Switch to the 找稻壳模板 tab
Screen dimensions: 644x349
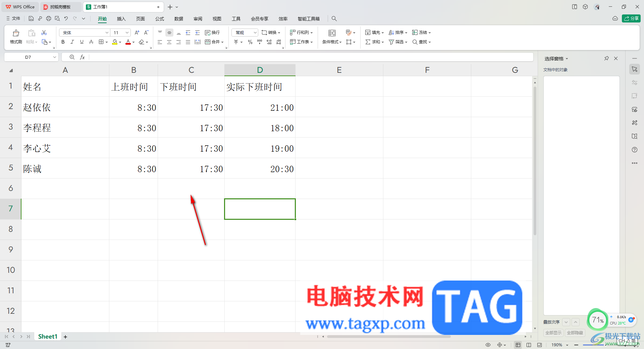[60, 7]
